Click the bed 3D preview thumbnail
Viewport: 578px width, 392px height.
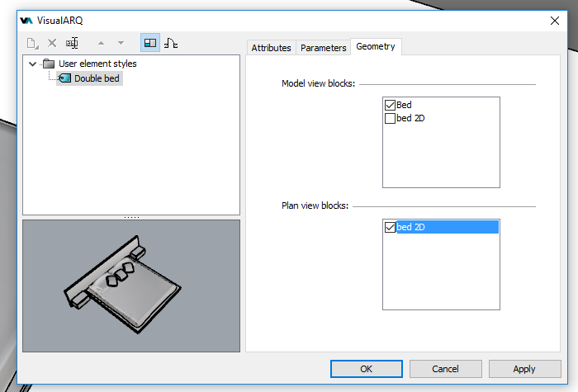[x=131, y=286]
